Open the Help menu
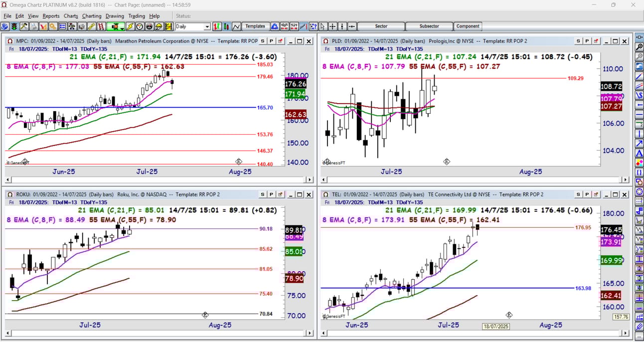 155,16
